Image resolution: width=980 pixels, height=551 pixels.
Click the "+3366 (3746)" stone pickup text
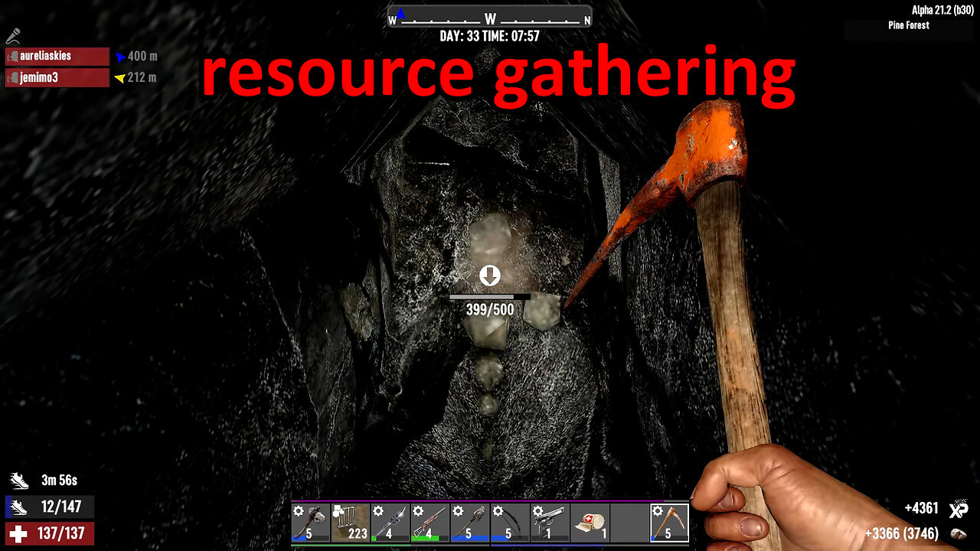[x=901, y=534]
